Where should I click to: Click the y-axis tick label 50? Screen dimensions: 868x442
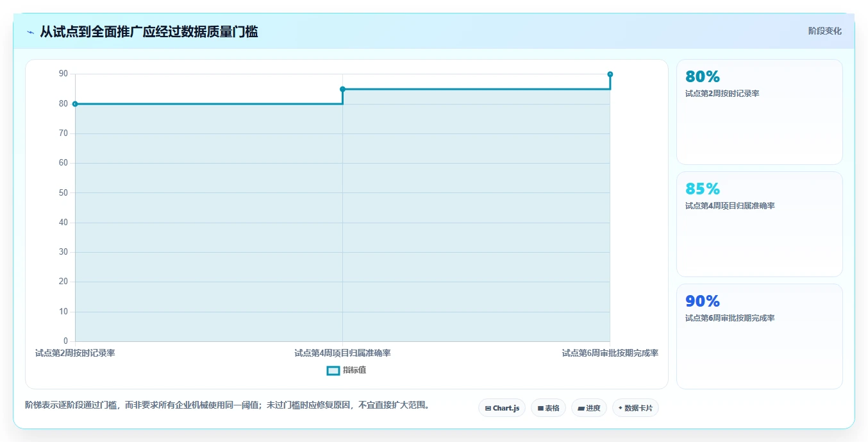point(63,193)
